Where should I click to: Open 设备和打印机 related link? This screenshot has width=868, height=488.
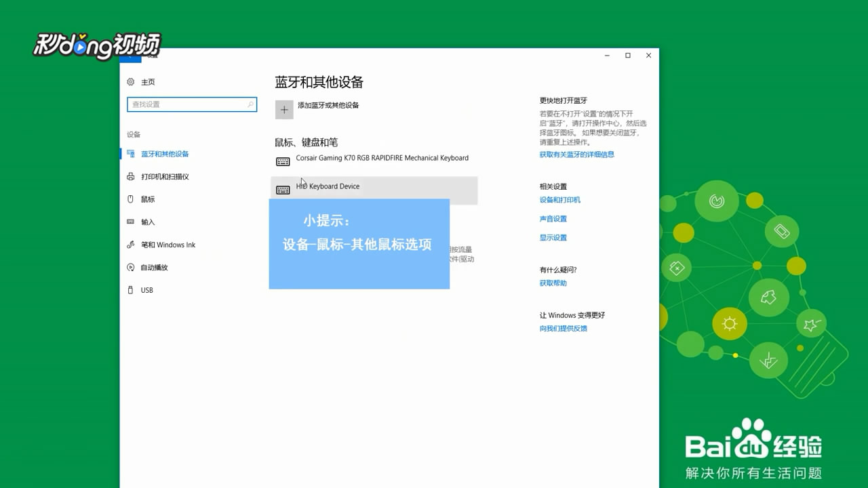tap(560, 200)
